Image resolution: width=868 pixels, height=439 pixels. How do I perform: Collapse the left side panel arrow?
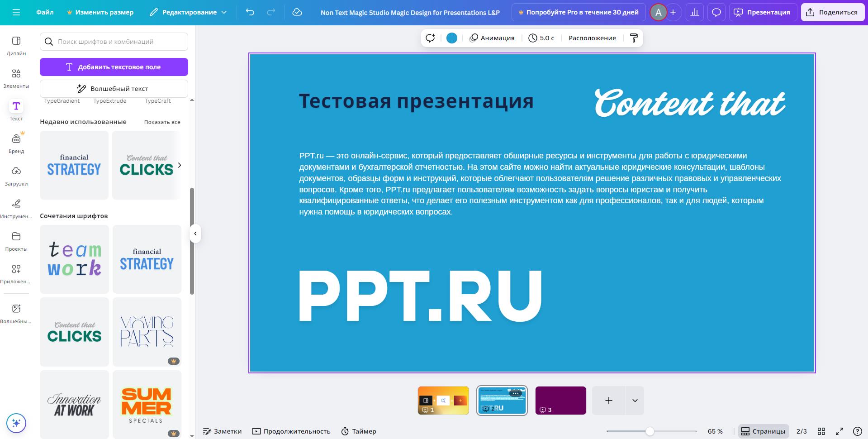(195, 234)
